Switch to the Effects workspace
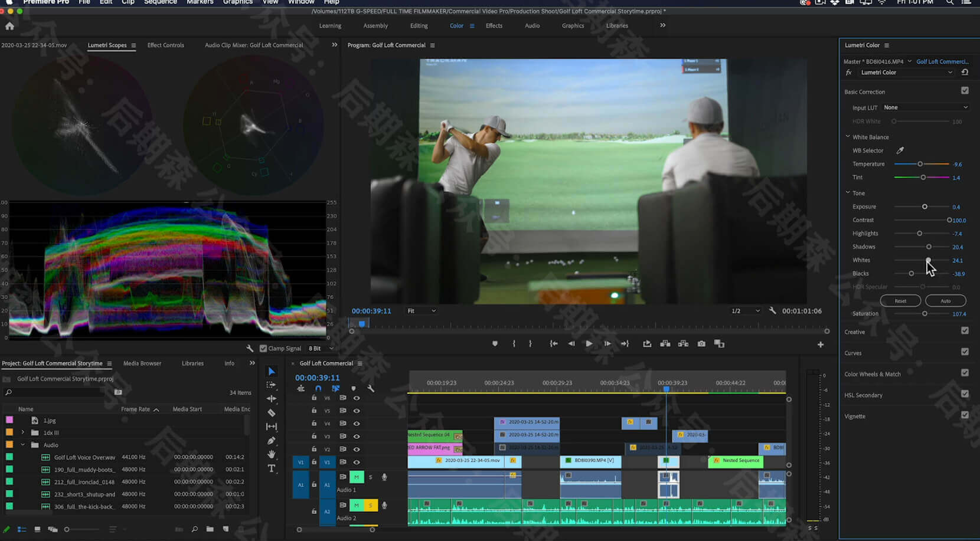This screenshot has width=980, height=541. point(494,26)
